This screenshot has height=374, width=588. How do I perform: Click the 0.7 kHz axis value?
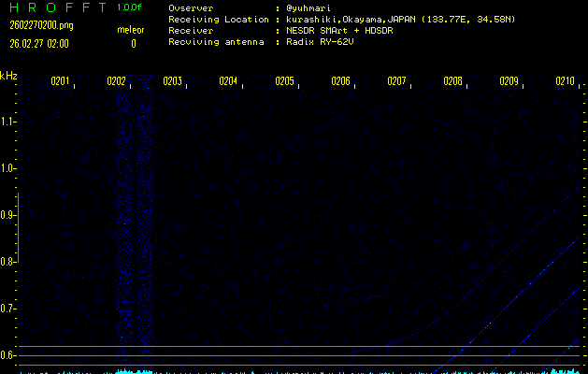[7, 309]
